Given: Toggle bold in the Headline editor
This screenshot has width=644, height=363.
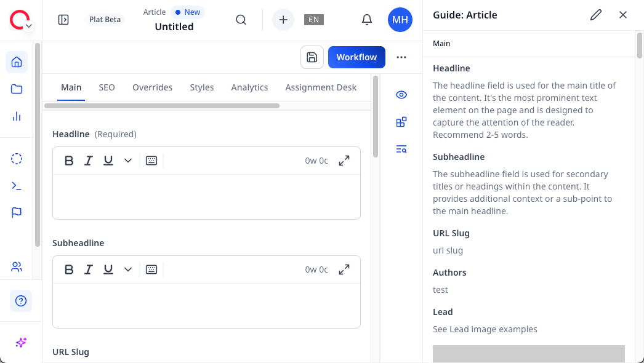Looking at the screenshot, I should 69,161.
